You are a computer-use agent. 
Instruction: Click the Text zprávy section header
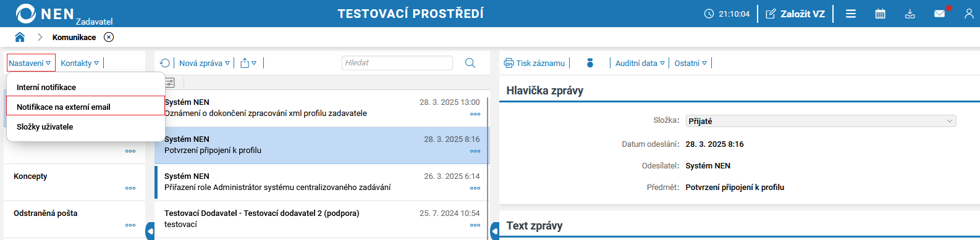(534, 226)
